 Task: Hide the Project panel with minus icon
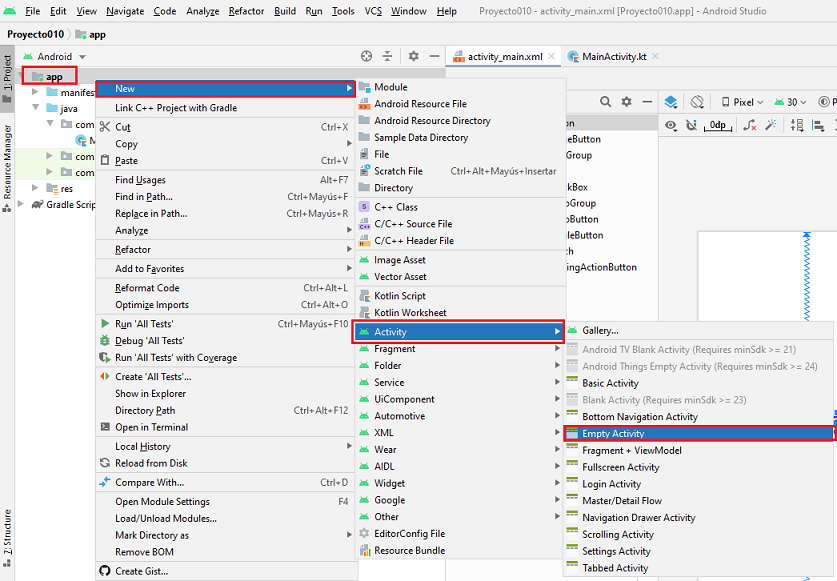click(x=435, y=56)
